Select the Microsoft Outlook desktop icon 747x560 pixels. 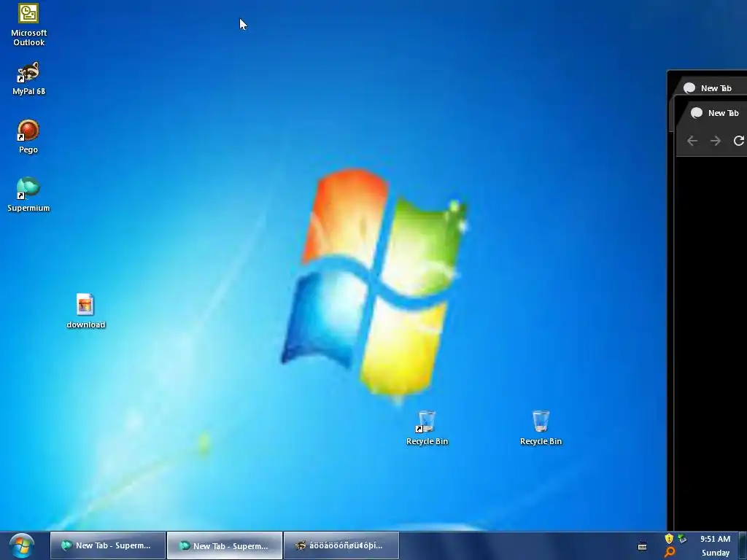click(28, 25)
